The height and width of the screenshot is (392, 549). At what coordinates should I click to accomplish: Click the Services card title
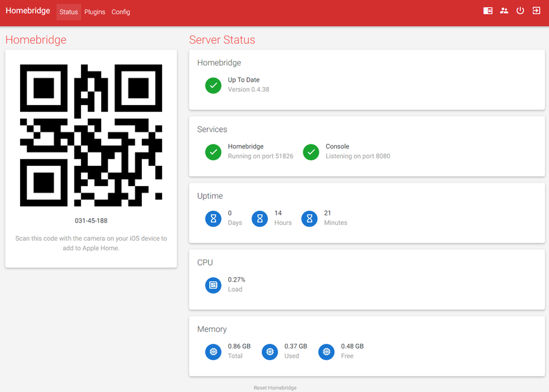(x=212, y=129)
